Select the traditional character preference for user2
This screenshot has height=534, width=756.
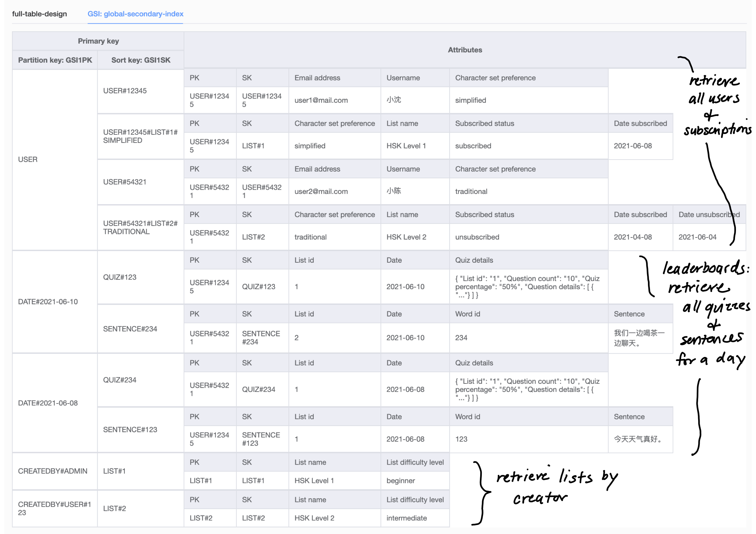click(471, 191)
